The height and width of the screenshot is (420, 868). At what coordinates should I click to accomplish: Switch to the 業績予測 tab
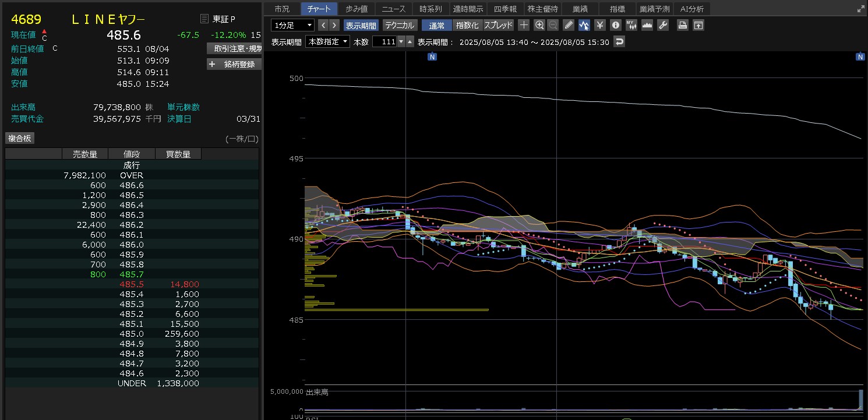(x=655, y=9)
